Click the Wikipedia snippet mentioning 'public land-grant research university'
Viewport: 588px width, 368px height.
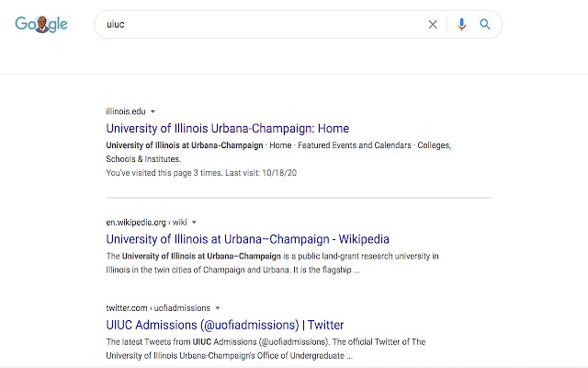point(272,263)
